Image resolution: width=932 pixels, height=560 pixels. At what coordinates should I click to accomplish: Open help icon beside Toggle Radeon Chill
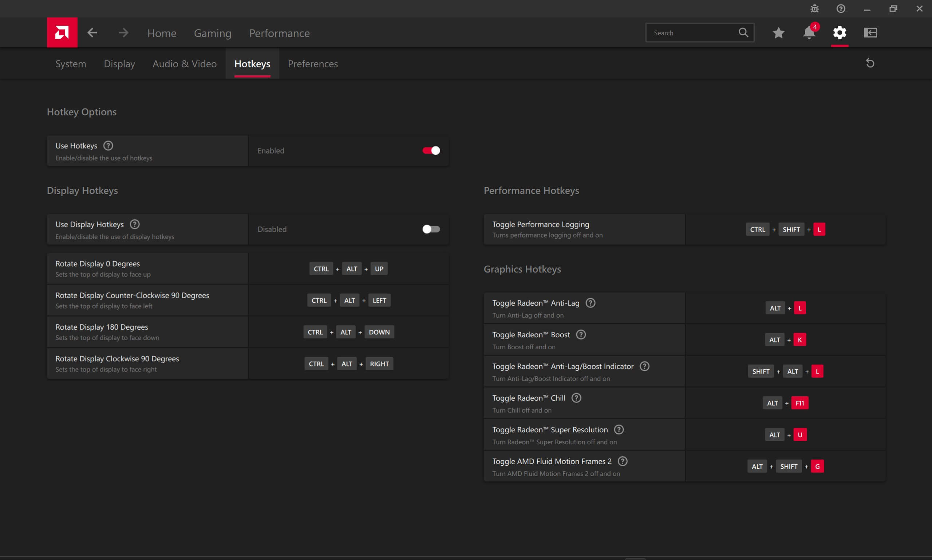point(576,398)
